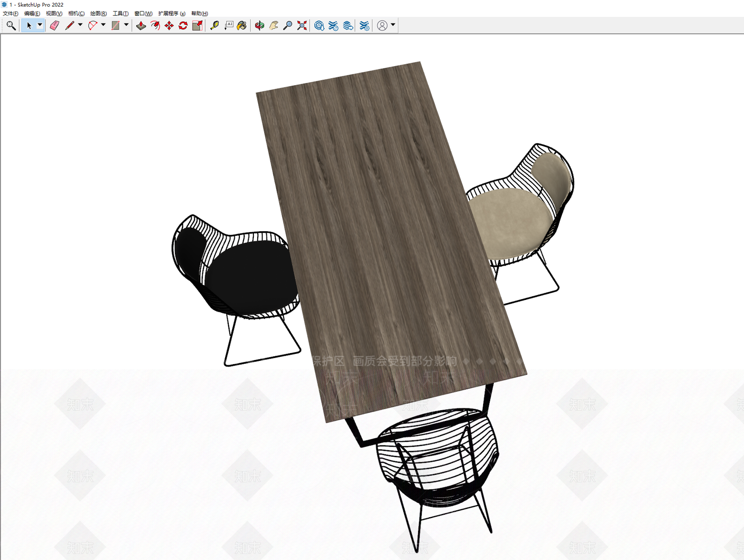Expand the Line tool dropdown arrow
The image size is (744, 560).
(80, 25)
